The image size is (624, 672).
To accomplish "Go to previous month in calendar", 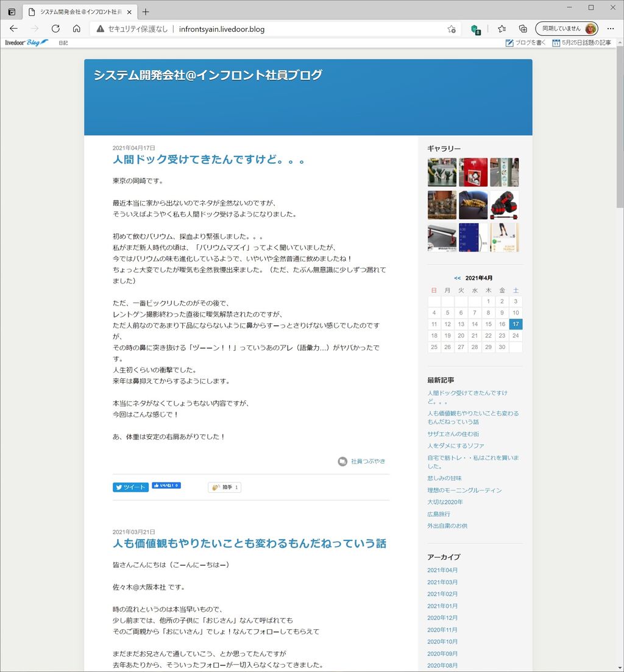I will 457,278.
